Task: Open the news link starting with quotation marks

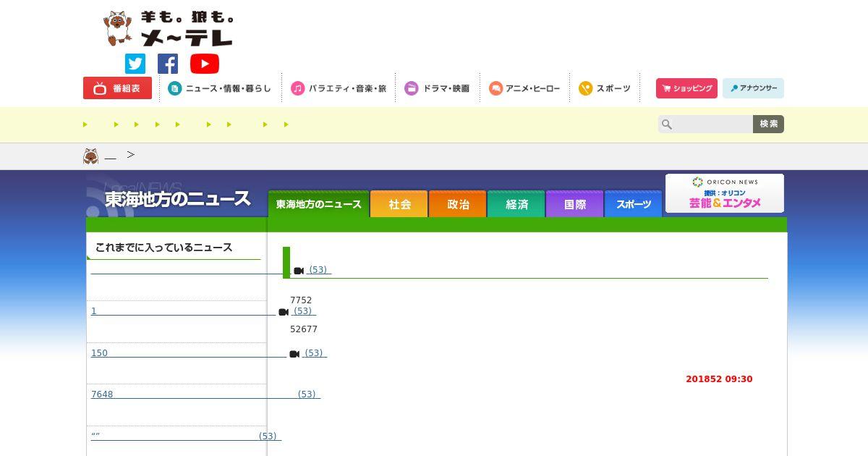Action: pyautogui.click(x=186, y=436)
